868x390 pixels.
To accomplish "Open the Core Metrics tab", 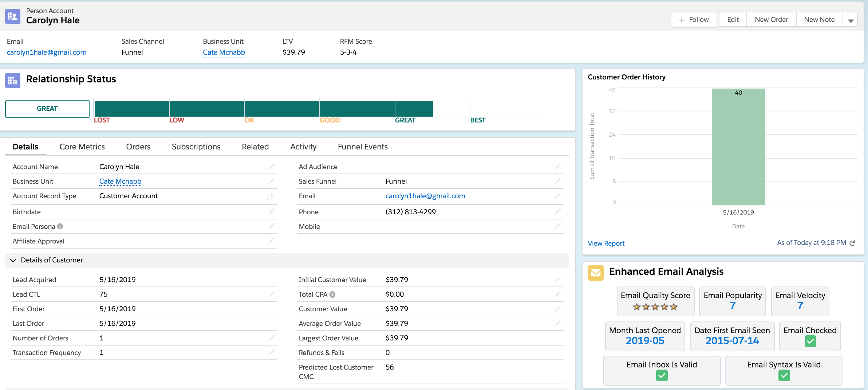I will [82, 147].
